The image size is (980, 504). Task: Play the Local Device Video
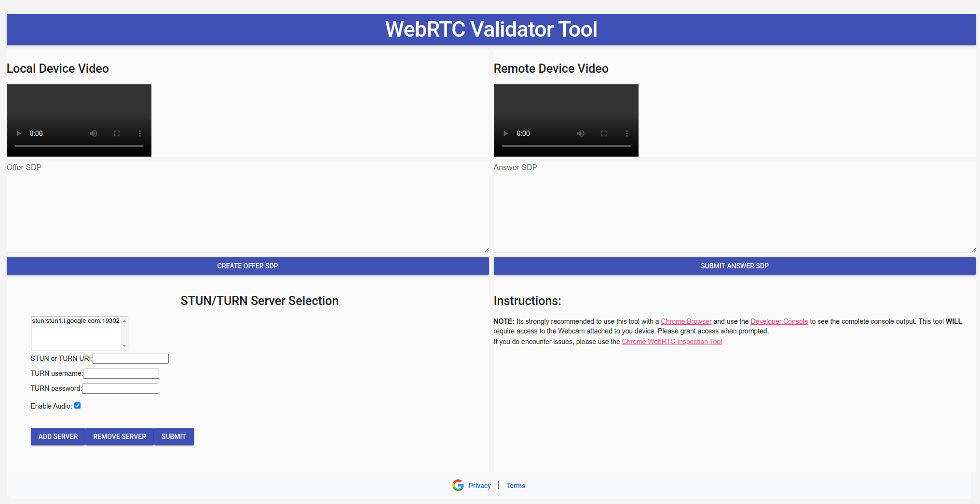pos(18,133)
